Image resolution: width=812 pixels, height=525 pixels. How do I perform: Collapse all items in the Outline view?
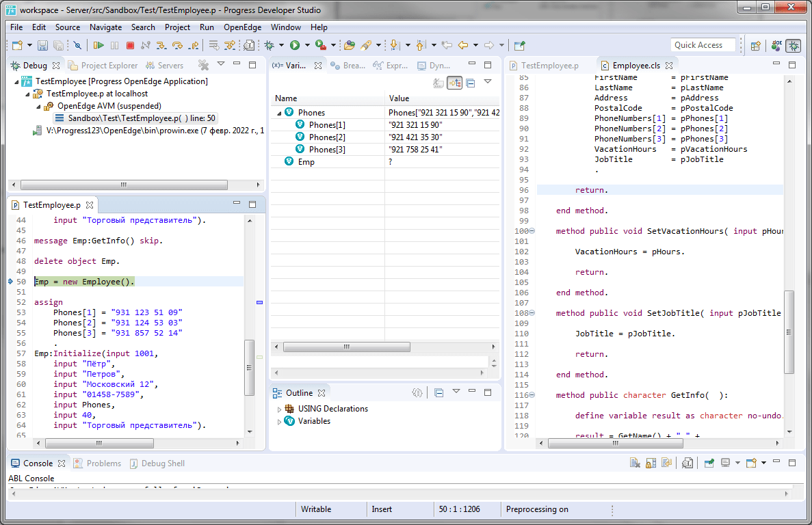(439, 392)
